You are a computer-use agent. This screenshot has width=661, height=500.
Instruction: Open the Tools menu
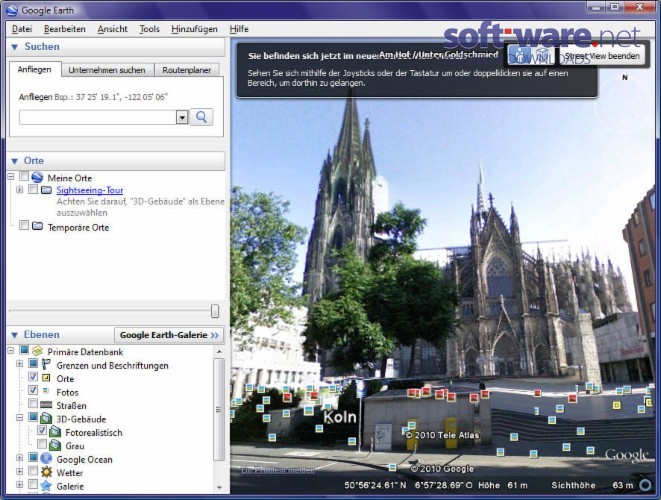[x=150, y=29]
